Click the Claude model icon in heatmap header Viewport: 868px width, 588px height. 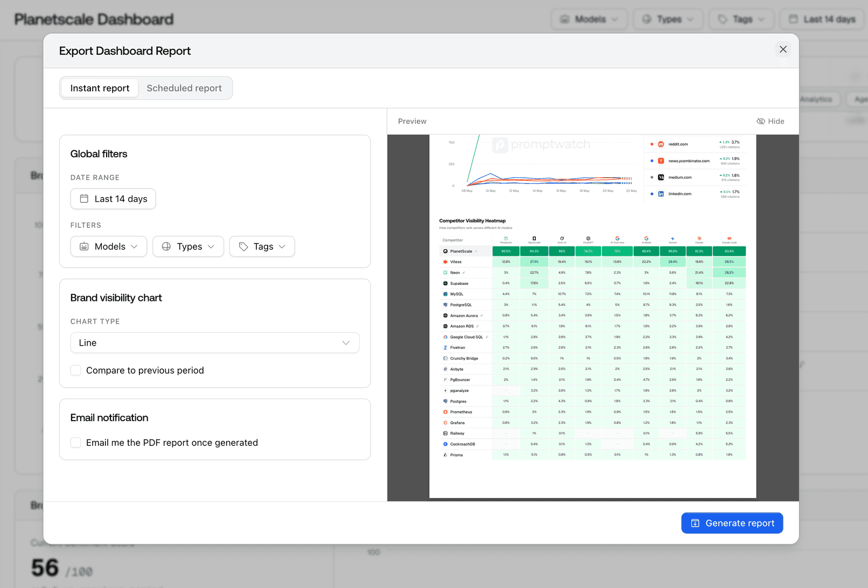click(699, 238)
